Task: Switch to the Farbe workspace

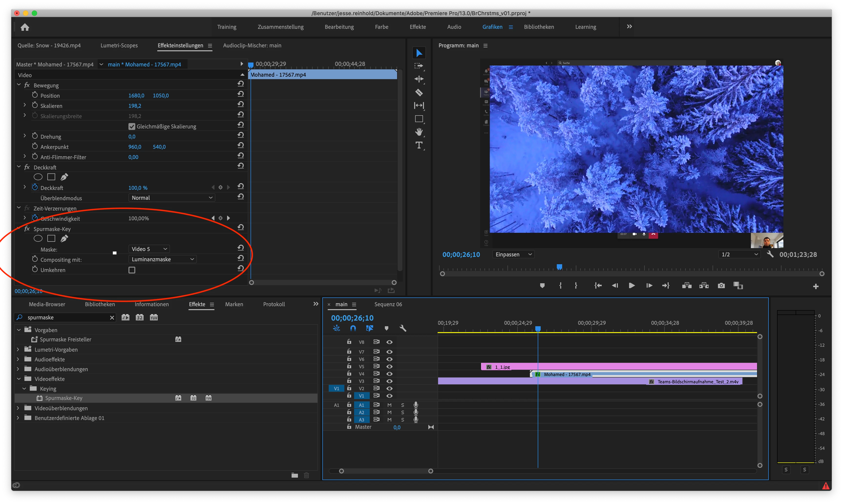Action: [x=381, y=27]
